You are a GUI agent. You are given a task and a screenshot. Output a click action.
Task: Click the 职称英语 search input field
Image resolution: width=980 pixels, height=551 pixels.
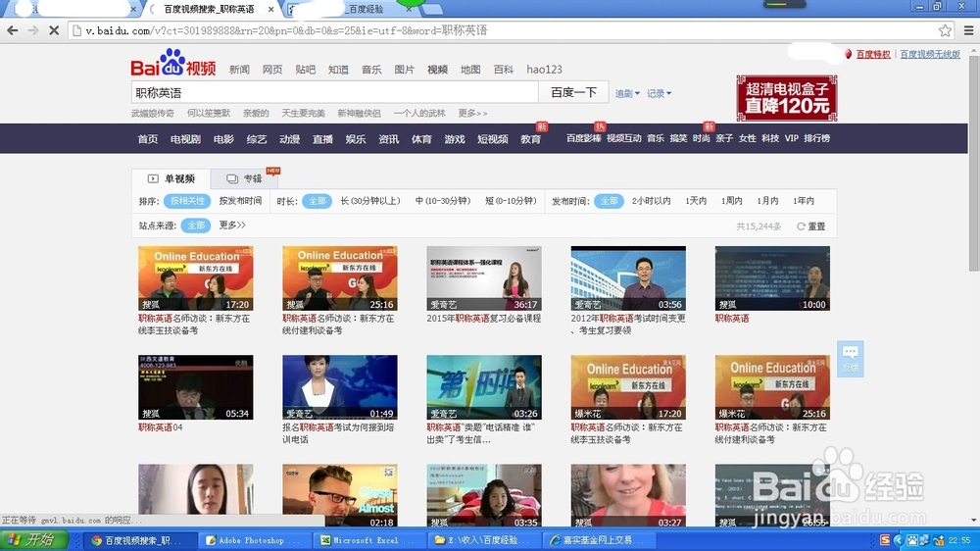[x=334, y=92]
